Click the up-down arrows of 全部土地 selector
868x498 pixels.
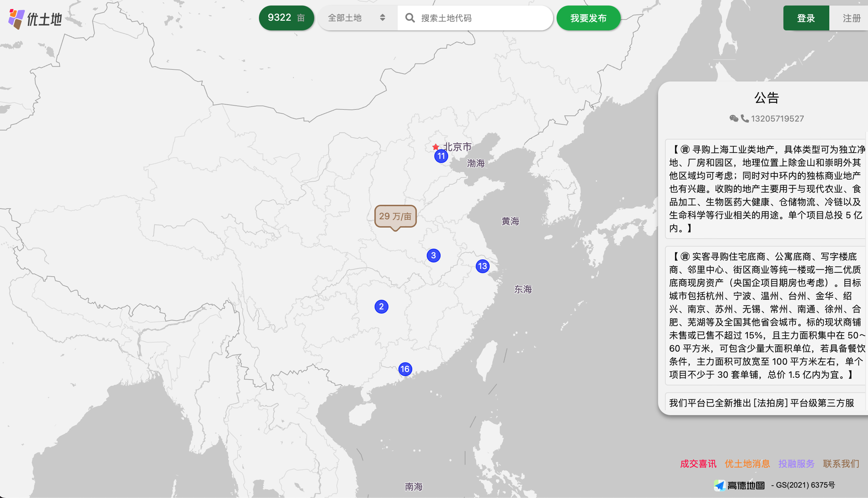pos(382,18)
